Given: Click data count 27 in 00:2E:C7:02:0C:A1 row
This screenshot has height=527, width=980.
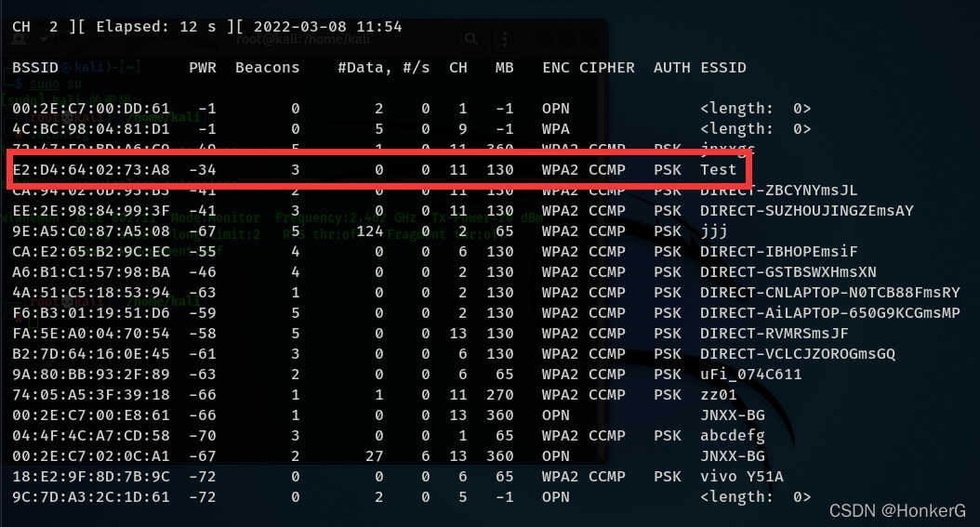Looking at the screenshot, I should pos(375,456).
